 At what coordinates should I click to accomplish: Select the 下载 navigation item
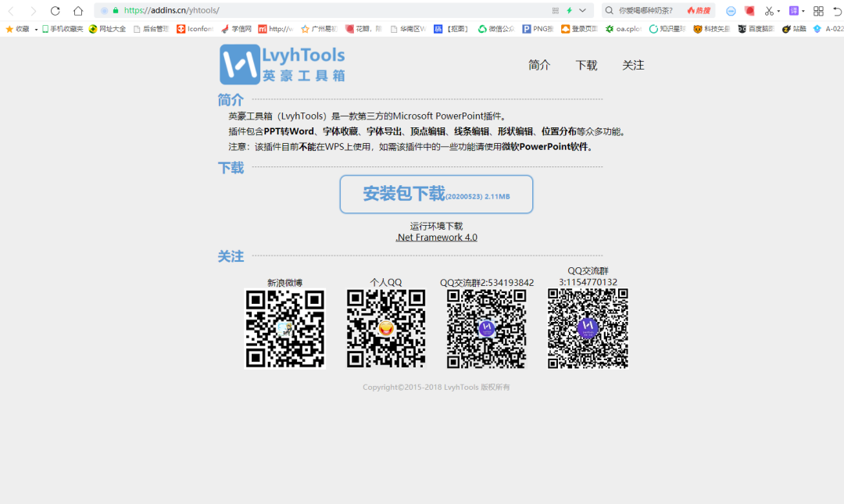click(x=586, y=65)
